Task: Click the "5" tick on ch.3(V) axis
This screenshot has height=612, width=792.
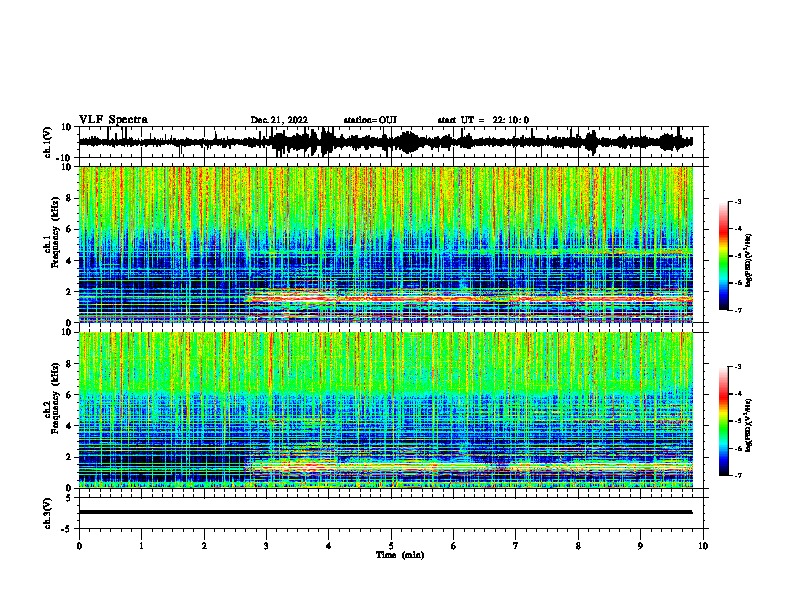Action: click(69, 497)
